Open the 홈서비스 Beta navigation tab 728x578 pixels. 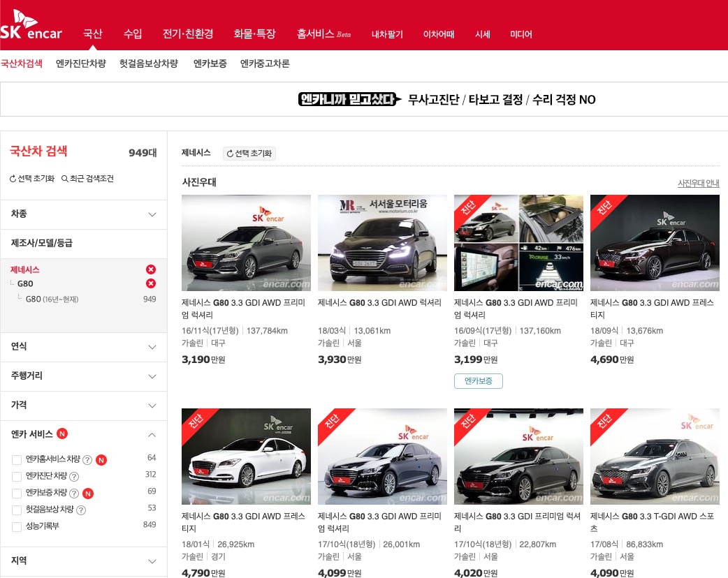(323, 34)
